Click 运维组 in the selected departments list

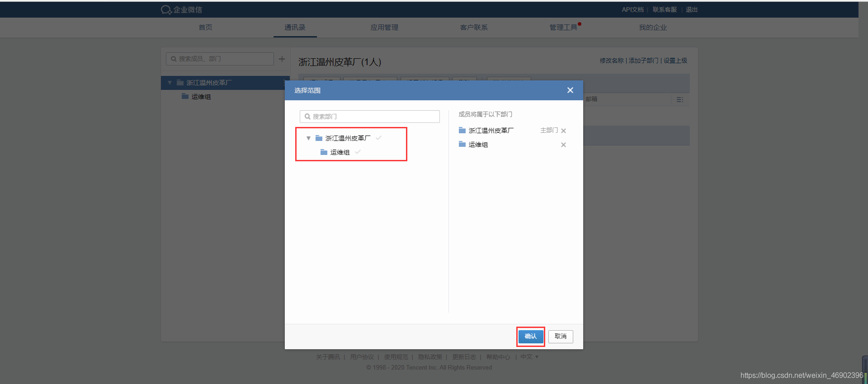[473, 145]
